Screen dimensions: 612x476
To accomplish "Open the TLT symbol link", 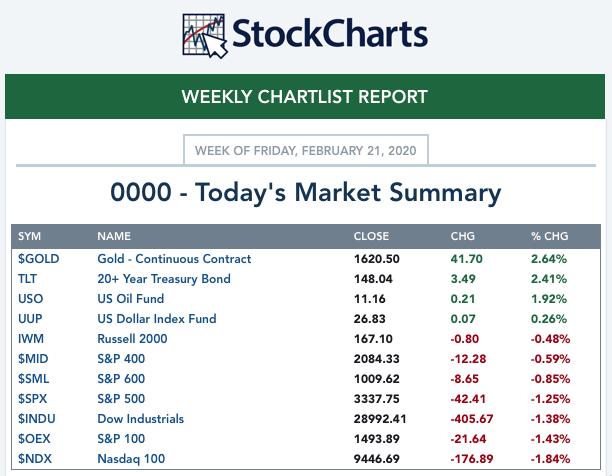I will click(28, 279).
